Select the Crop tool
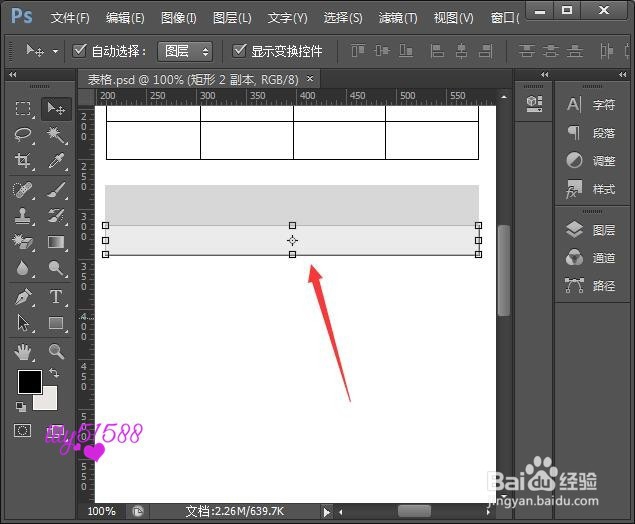This screenshot has height=524, width=635. pos(23,160)
